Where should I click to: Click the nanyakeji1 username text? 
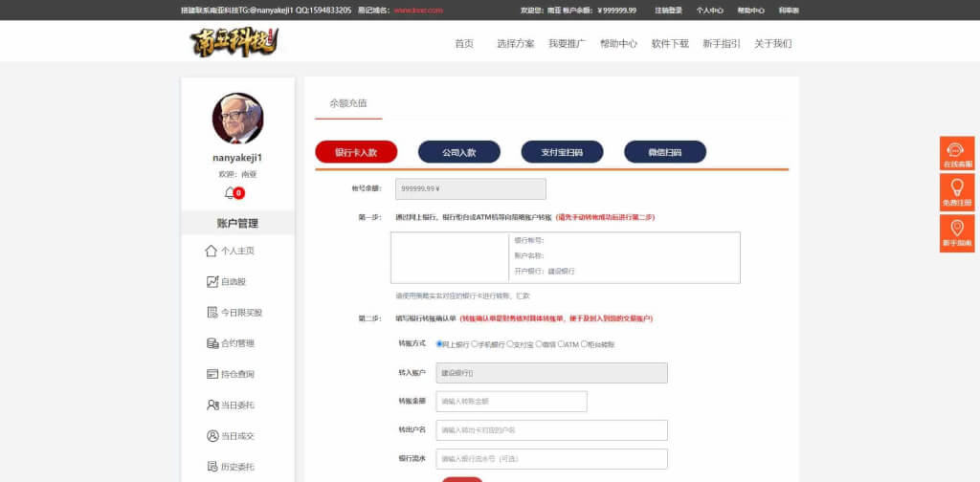click(x=237, y=158)
